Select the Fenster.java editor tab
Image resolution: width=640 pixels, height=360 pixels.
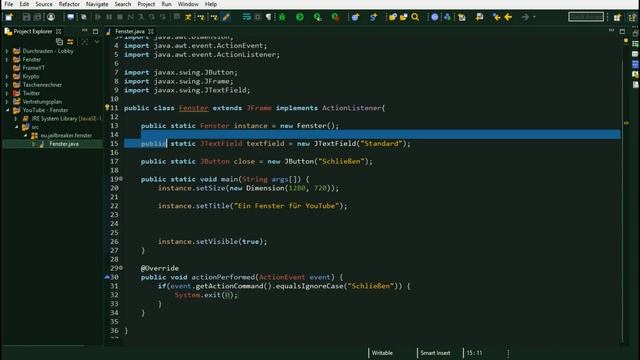point(129,31)
